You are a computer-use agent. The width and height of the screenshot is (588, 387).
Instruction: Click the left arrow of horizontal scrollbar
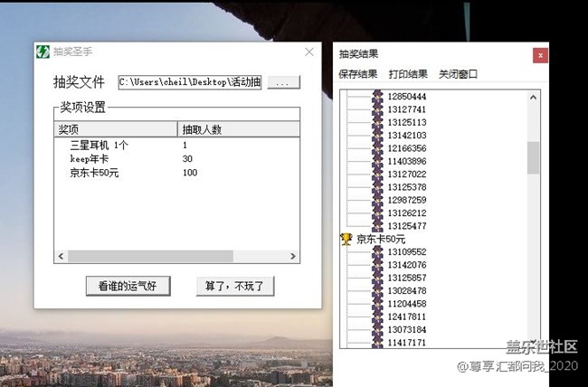tap(62, 257)
